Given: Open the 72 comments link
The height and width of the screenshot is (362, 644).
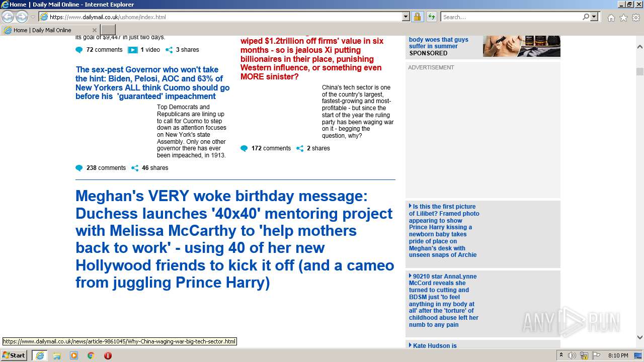Looking at the screenshot, I should click(104, 50).
